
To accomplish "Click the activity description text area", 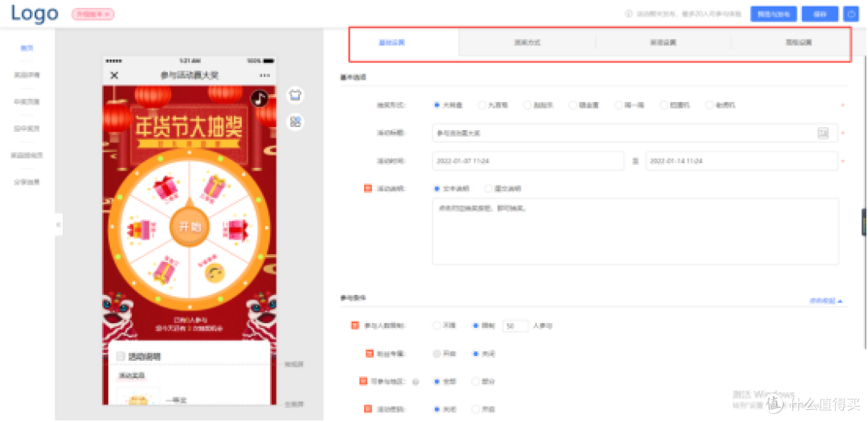I will 636,231.
